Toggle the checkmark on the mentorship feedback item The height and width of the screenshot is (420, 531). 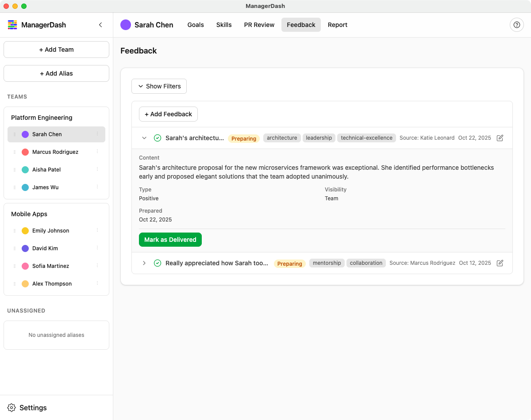[158, 263]
